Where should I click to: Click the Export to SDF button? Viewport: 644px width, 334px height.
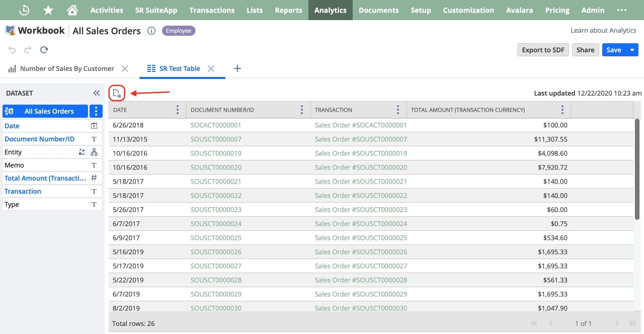point(543,50)
